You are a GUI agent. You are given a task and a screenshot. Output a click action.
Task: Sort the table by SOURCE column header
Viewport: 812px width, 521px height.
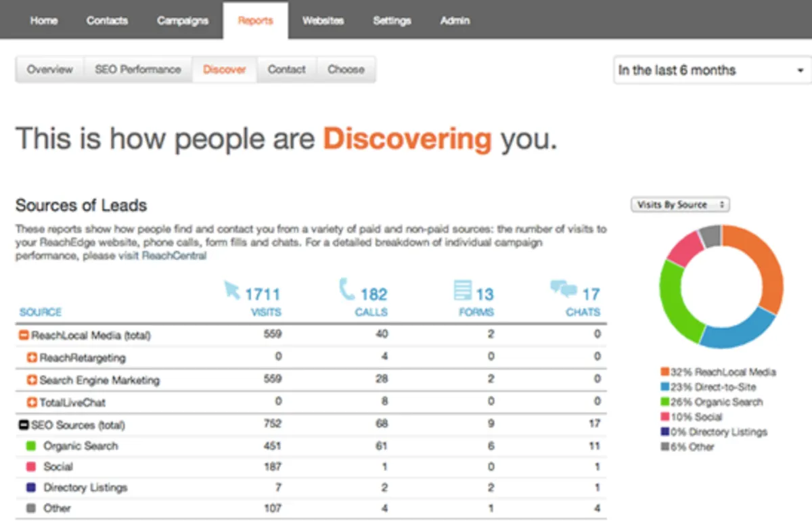pyautogui.click(x=41, y=312)
